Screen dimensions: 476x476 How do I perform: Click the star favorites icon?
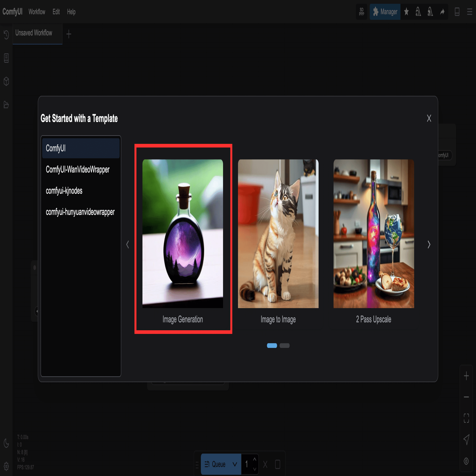click(x=407, y=12)
